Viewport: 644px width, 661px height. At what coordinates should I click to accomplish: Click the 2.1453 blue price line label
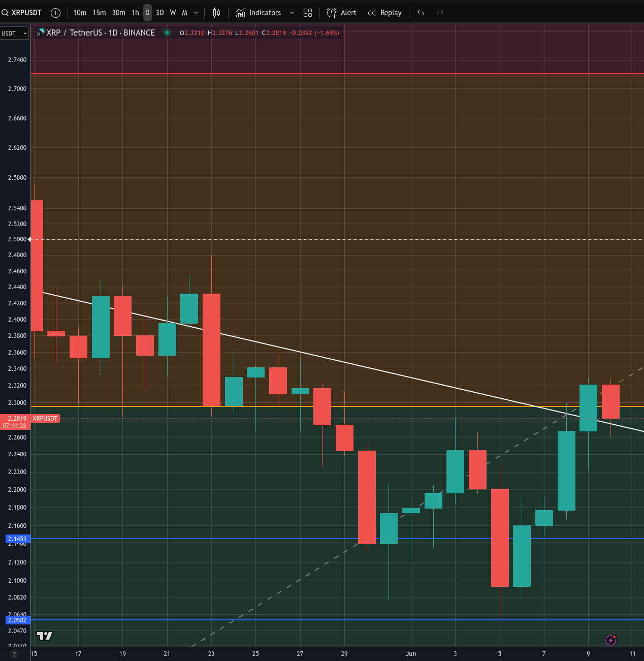click(18, 539)
